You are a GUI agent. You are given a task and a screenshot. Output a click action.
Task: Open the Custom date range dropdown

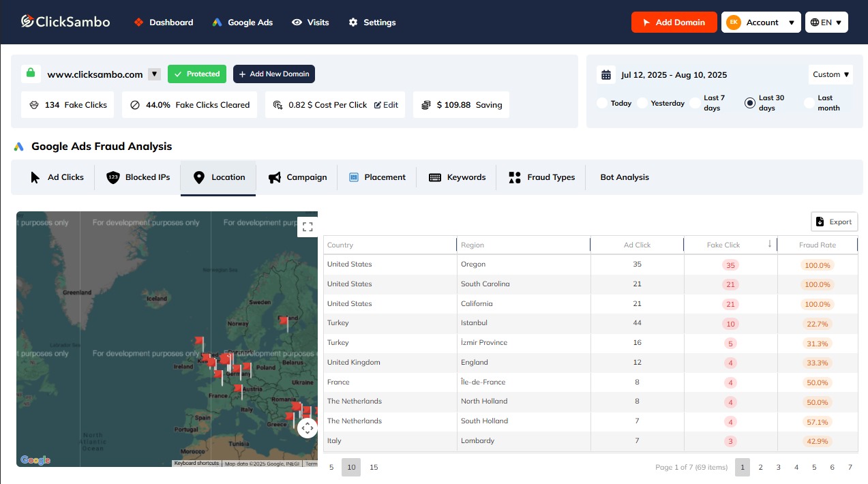pos(830,74)
